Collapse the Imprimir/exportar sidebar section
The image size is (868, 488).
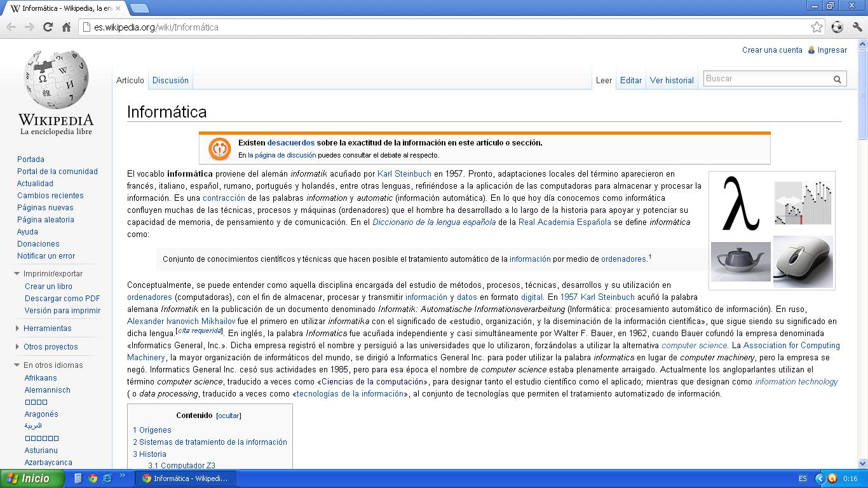pos(17,274)
